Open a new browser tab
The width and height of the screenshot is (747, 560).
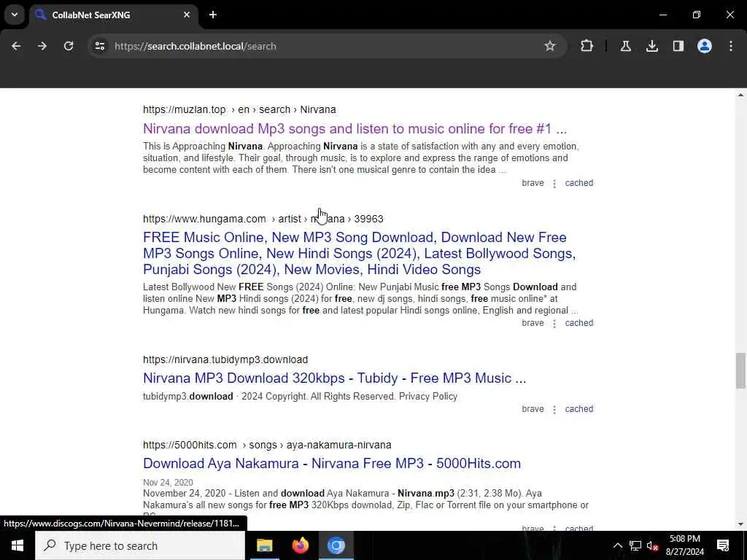click(213, 15)
